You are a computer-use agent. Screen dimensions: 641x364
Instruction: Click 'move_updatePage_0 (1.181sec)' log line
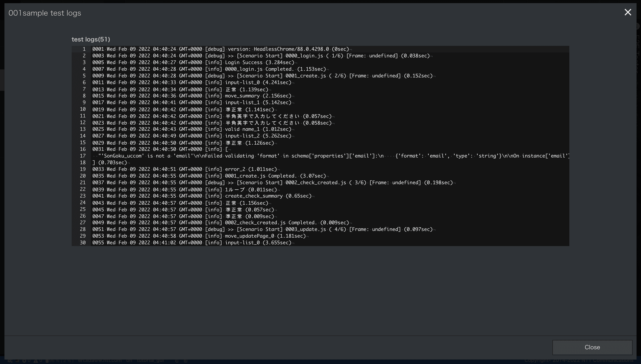click(x=201, y=236)
